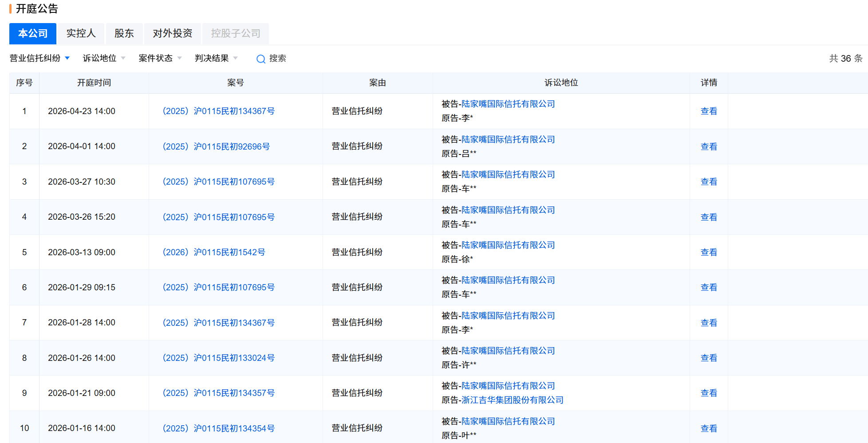The image size is (868, 443).
Task: Click the search magnifier icon
Action: tap(261, 59)
